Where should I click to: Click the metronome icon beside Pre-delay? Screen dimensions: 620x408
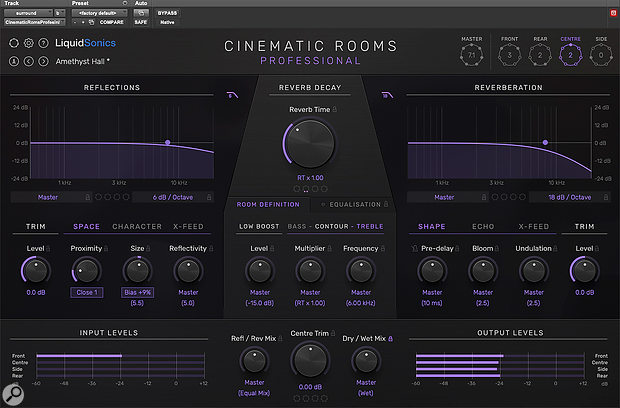(414, 249)
